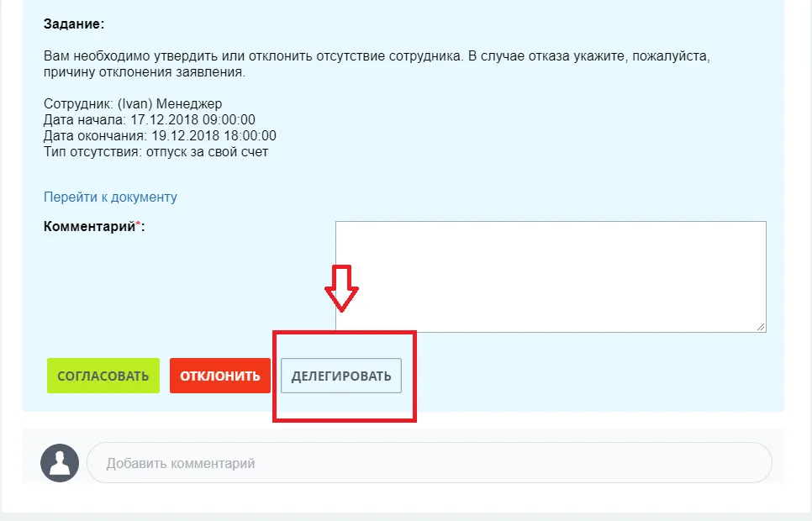Click the end date value 19.12.2018 18:00:00
The height and width of the screenshot is (521, 812).
pyautogui.click(x=214, y=135)
